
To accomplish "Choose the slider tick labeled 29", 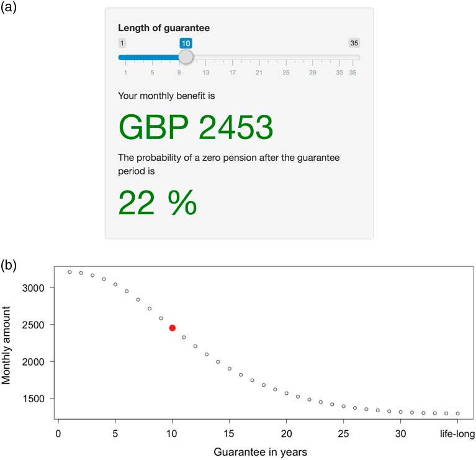I will point(313,73).
